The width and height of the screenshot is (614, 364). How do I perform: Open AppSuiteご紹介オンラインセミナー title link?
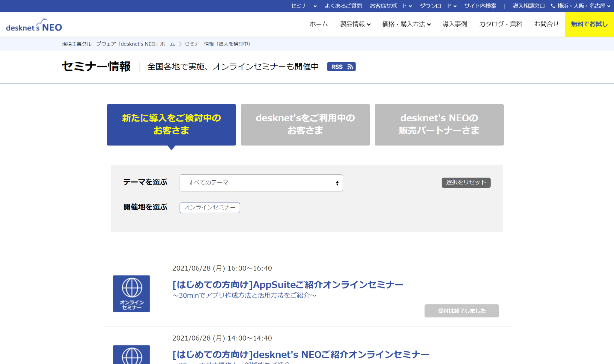click(x=288, y=284)
